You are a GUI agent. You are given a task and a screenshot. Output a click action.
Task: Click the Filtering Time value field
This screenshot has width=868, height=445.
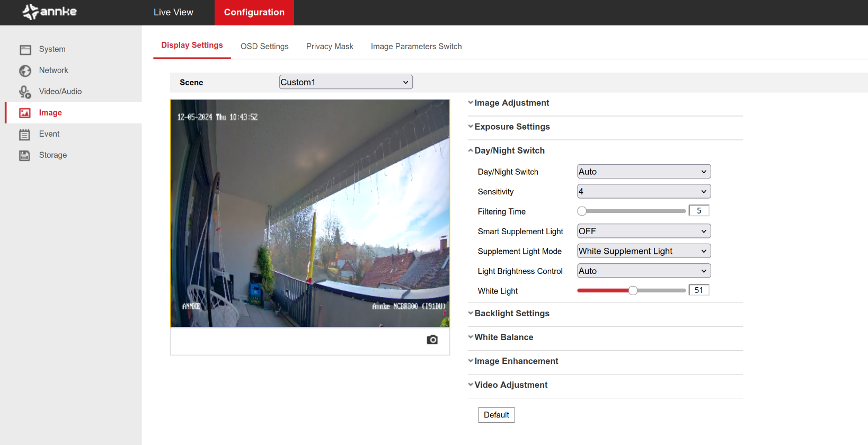click(x=698, y=211)
